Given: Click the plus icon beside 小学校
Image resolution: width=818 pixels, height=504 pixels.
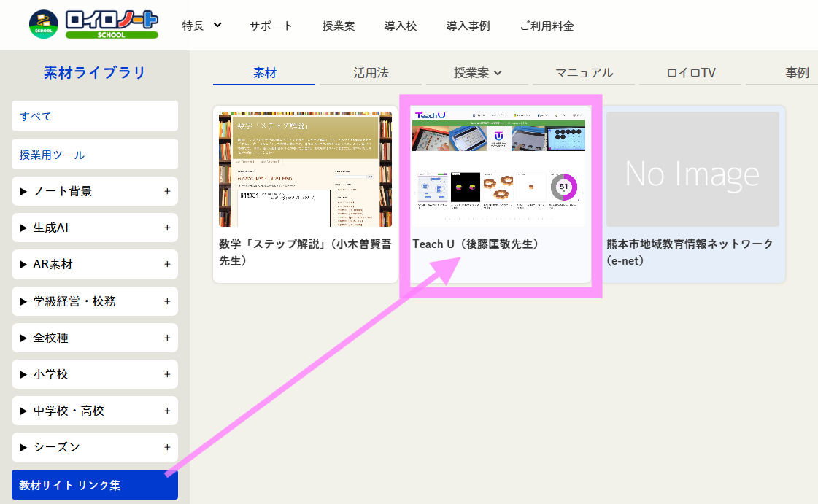Looking at the screenshot, I should (x=167, y=374).
